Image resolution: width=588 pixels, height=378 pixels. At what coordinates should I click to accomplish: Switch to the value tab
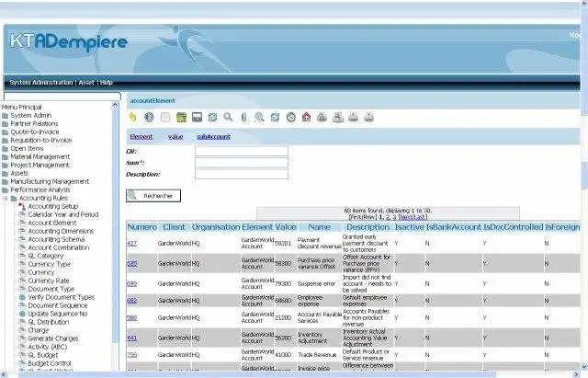click(175, 137)
